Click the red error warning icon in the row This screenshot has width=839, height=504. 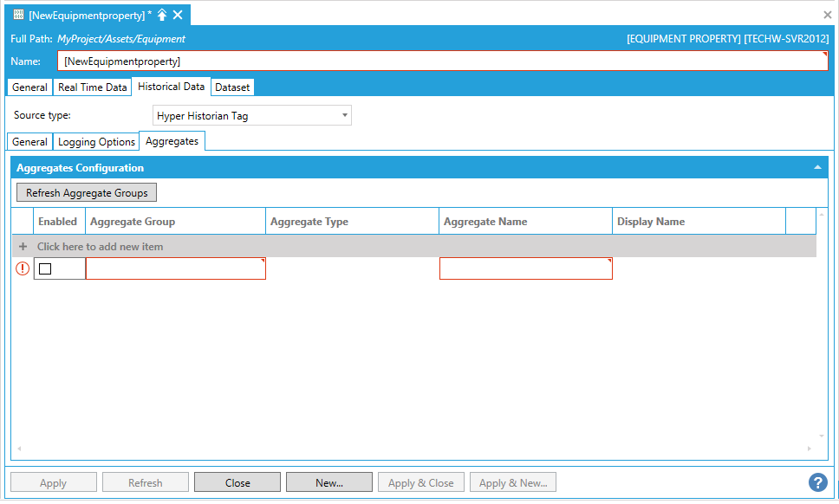[23, 268]
